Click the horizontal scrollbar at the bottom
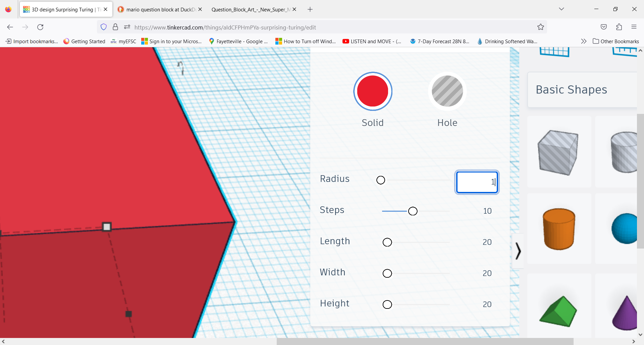 [425, 341]
